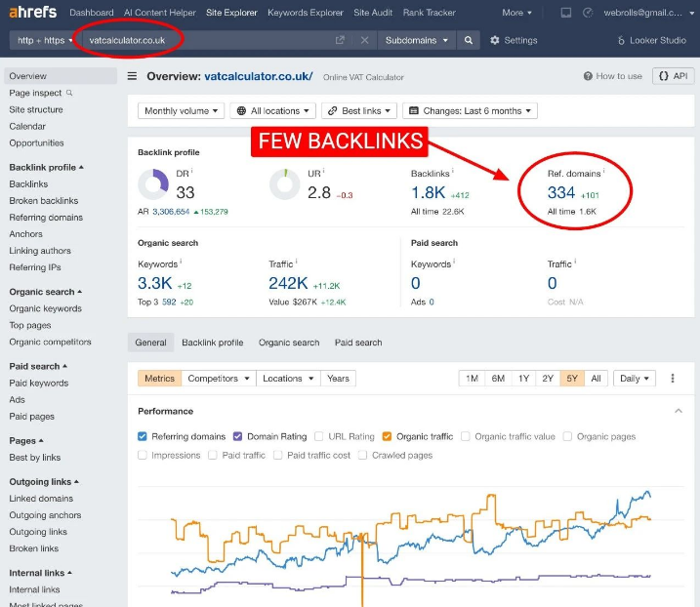Screen dimensions: 700x607
Task: Toggle Organic traffic checkbox
Action: click(x=387, y=436)
